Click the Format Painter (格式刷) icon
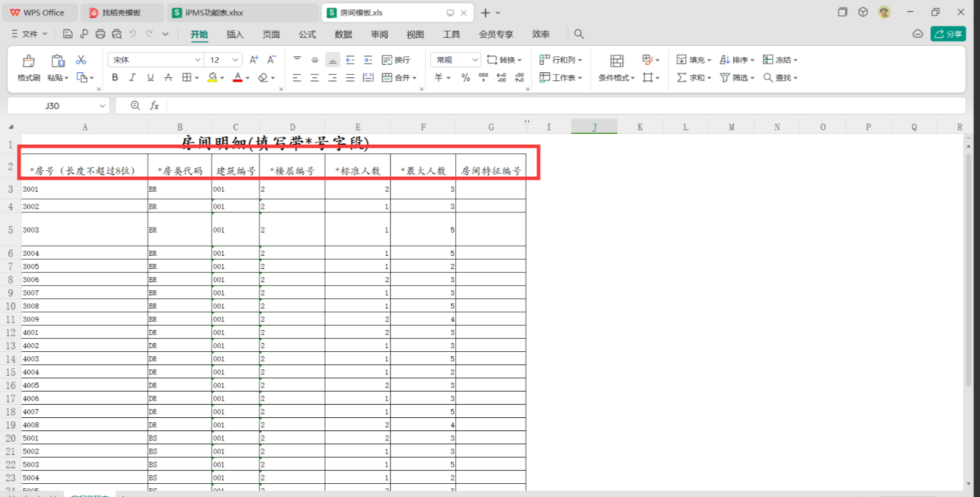 coord(28,61)
